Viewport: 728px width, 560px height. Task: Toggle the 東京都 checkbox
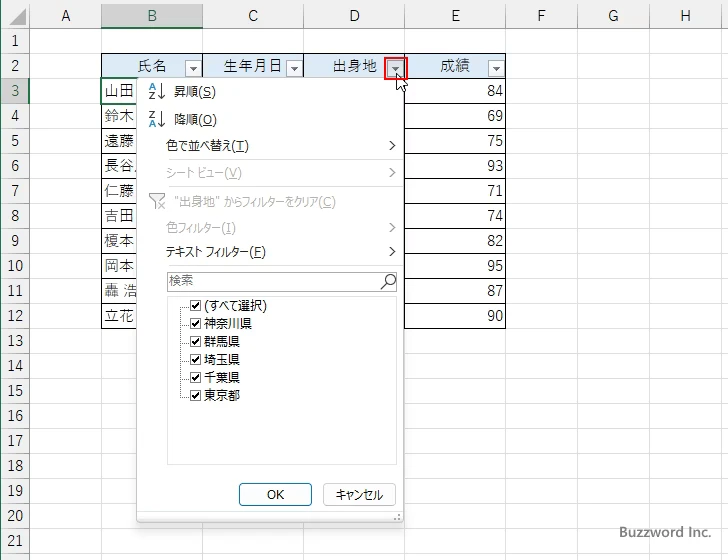pos(196,395)
